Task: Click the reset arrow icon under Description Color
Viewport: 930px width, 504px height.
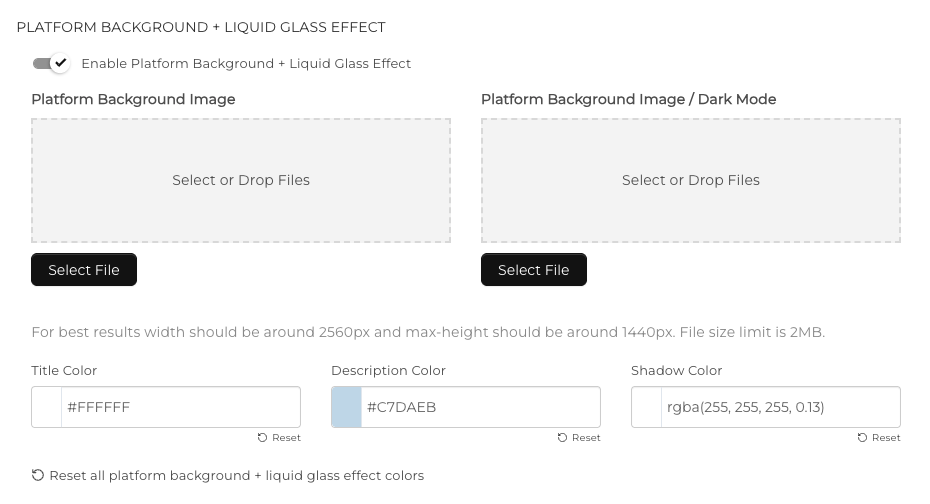Action: (x=562, y=438)
